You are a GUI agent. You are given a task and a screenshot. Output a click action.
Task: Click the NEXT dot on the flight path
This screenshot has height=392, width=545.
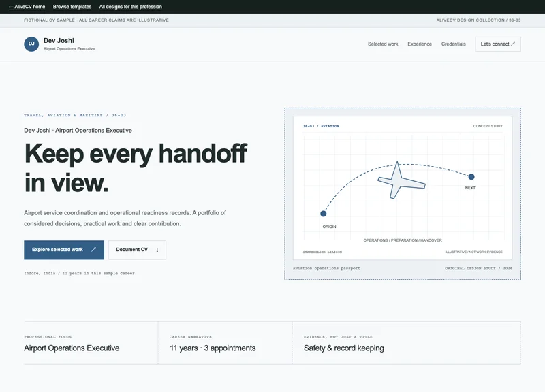(471, 177)
